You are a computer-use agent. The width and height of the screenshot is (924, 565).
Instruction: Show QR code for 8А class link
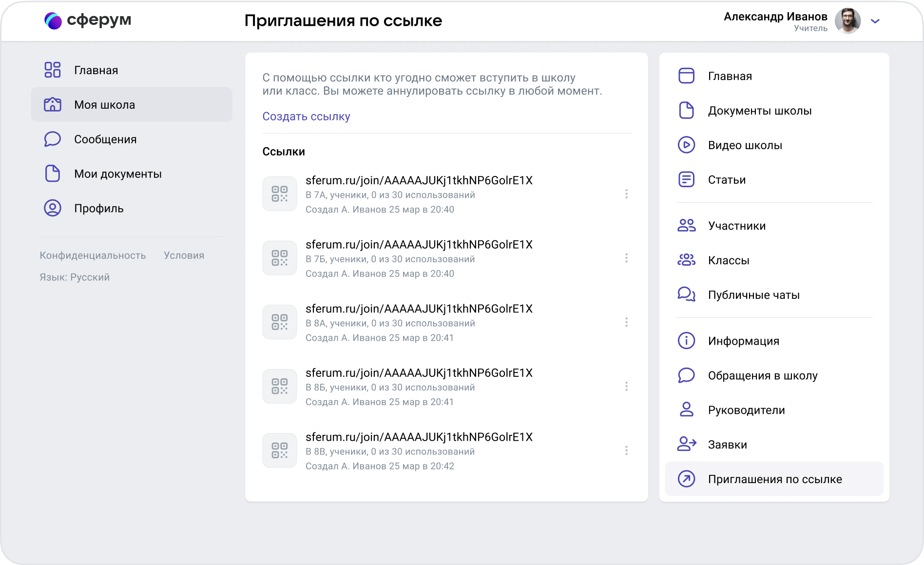pos(280,322)
